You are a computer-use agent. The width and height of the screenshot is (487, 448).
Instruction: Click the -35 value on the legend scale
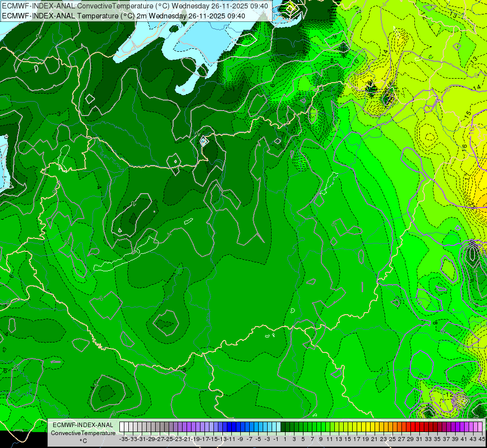tap(123, 440)
